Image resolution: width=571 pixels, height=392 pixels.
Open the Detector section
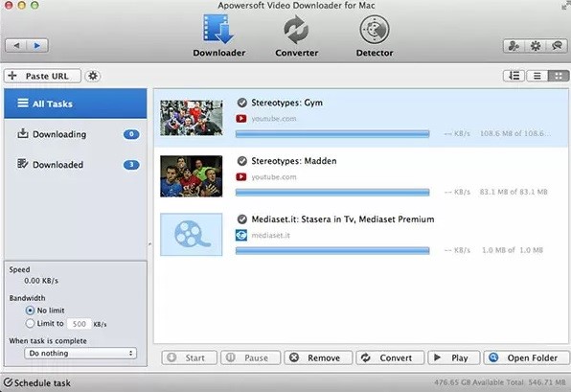[x=375, y=35]
